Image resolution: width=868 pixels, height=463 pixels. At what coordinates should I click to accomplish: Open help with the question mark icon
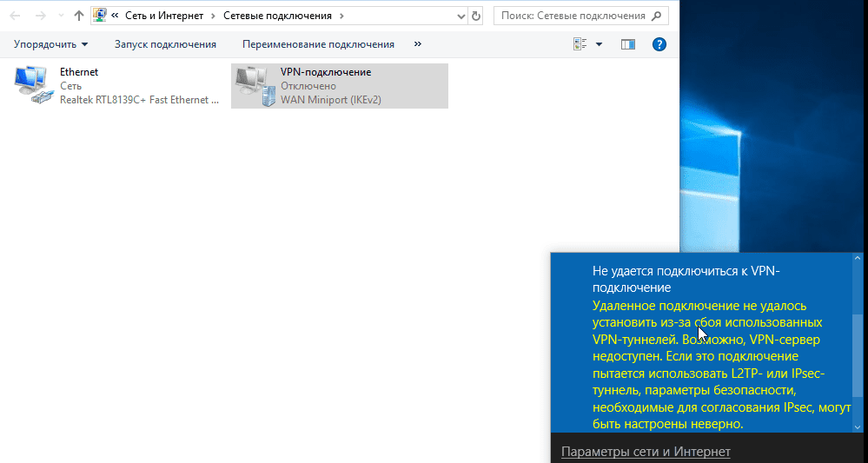click(659, 44)
